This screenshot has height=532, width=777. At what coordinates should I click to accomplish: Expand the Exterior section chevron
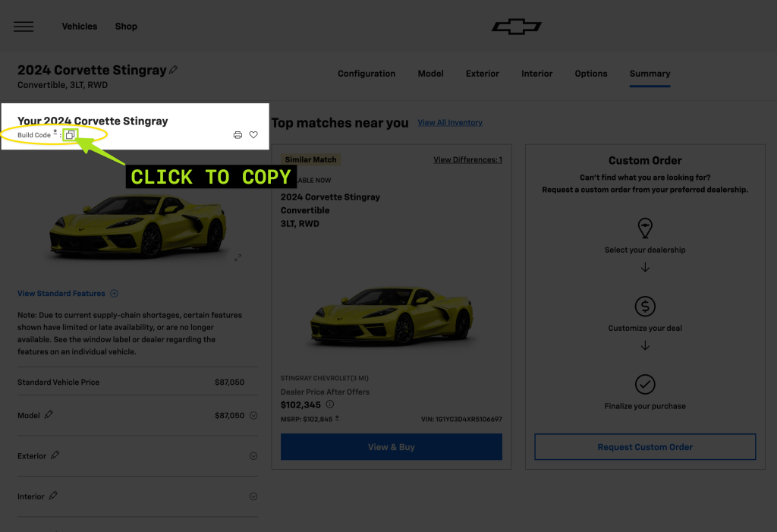[x=253, y=456]
